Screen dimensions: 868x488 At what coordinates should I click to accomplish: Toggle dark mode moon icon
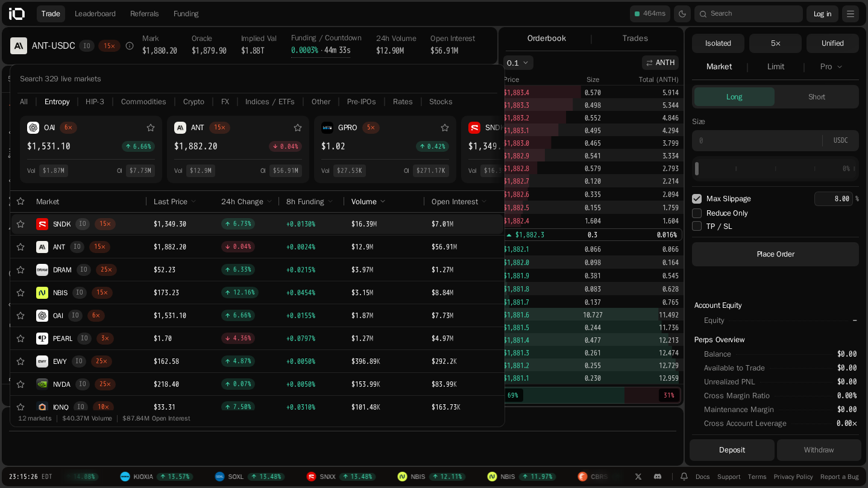[682, 14]
